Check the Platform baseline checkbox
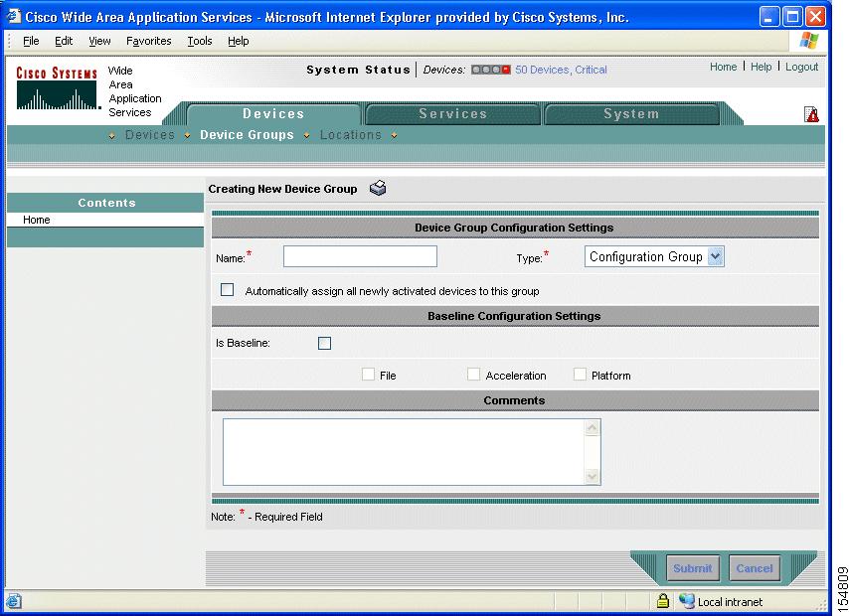The width and height of the screenshot is (849, 616). pos(580,375)
